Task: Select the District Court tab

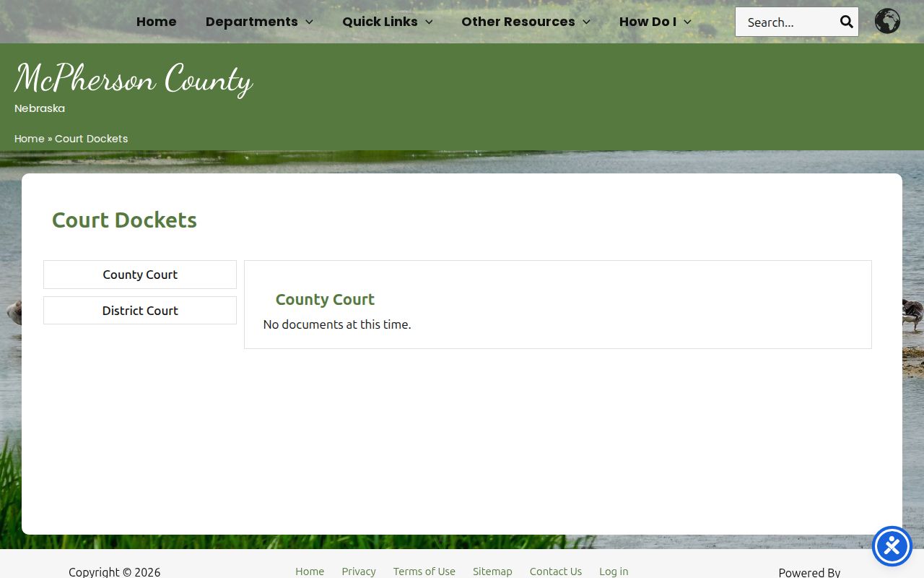Action: coord(140,311)
